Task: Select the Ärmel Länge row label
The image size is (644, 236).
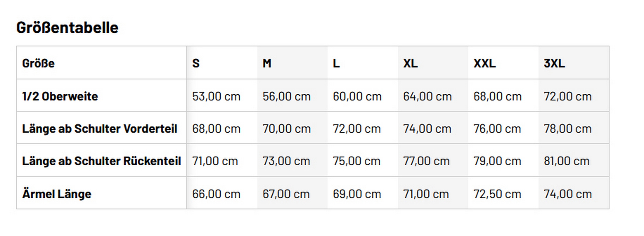Action: click(x=57, y=194)
